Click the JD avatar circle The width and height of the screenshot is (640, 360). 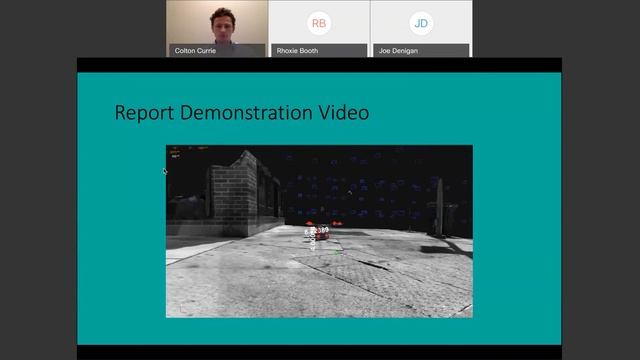[x=421, y=23]
